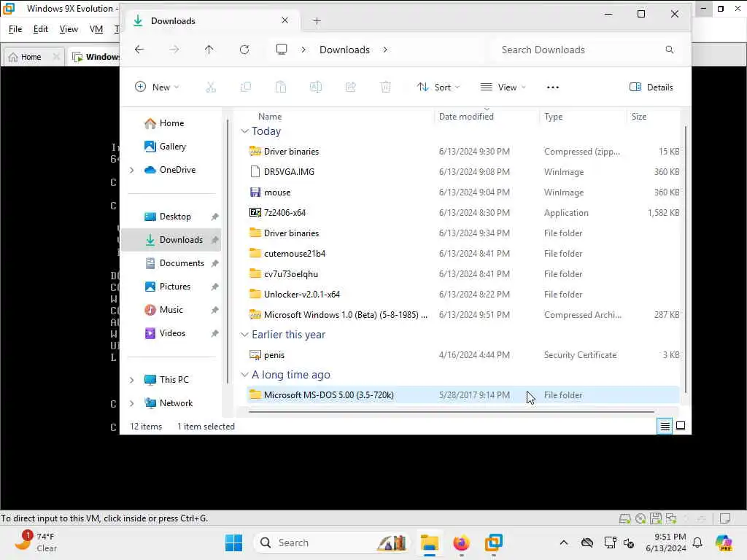
Task: Select the cv7u73oelqhu folder
Action: [462, 274]
